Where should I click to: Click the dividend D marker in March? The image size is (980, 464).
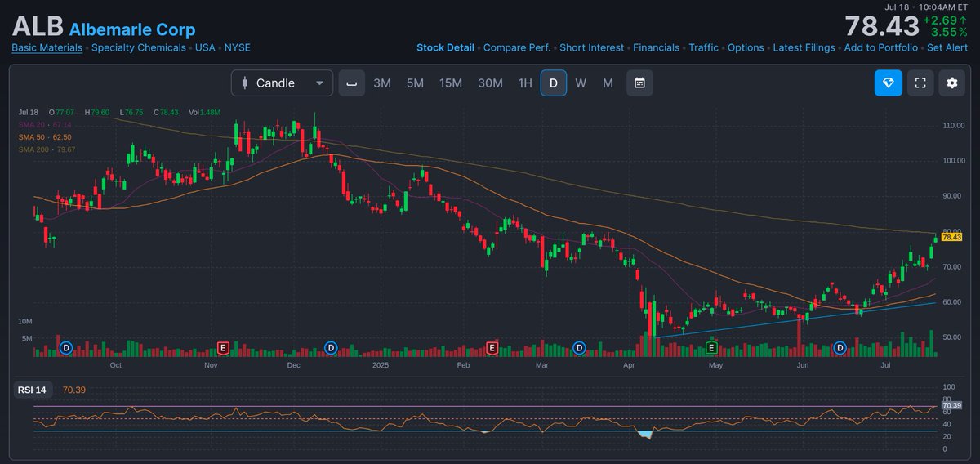(x=579, y=348)
